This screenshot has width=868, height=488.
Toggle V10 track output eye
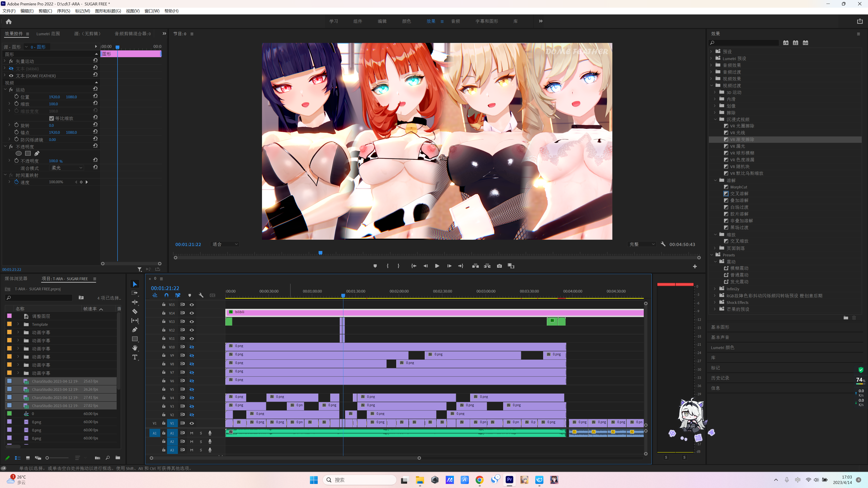192,347
